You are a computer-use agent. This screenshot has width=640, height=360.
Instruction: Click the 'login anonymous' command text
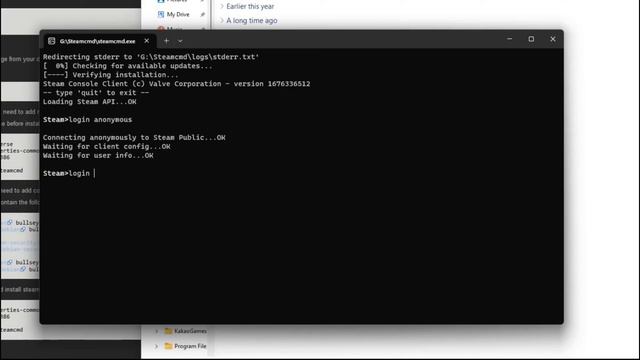coord(100,120)
